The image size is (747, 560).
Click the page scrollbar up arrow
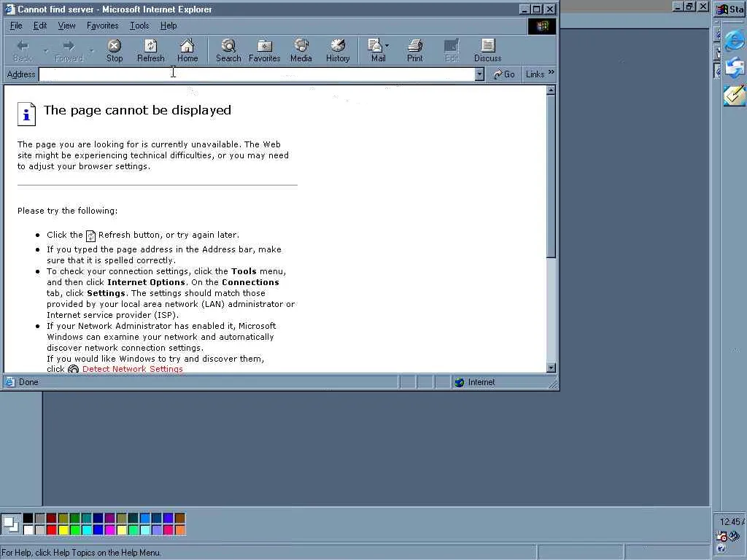pos(551,90)
